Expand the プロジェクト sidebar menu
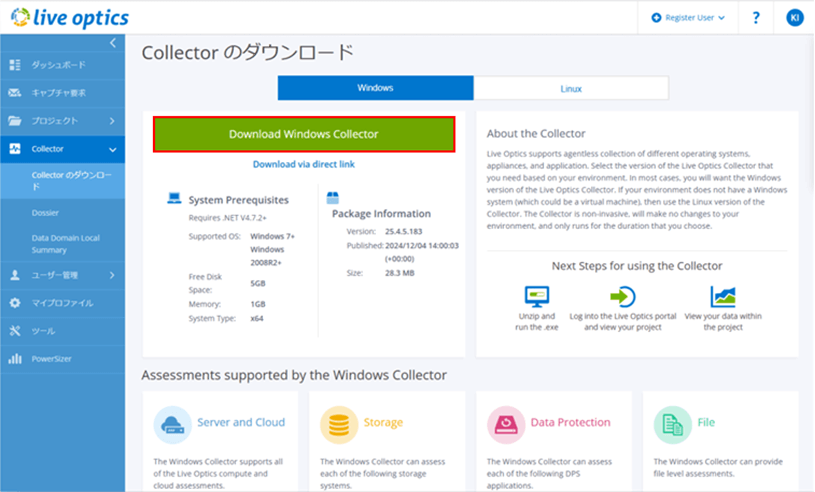Viewport: 815px width, 492px height. pyautogui.click(x=62, y=121)
